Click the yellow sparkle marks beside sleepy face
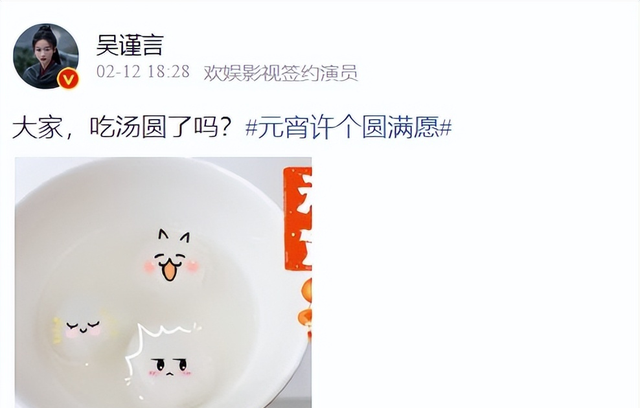This screenshot has height=408, width=640. 57,330
